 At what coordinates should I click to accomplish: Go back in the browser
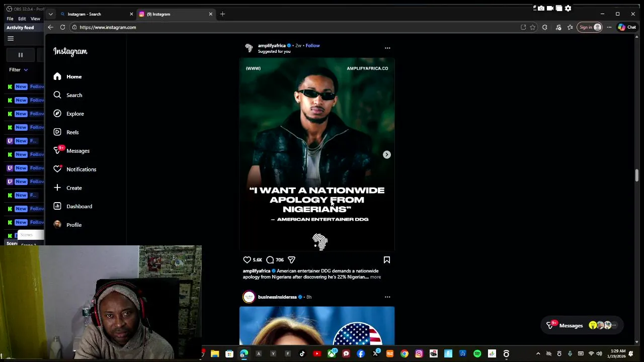(x=50, y=27)
